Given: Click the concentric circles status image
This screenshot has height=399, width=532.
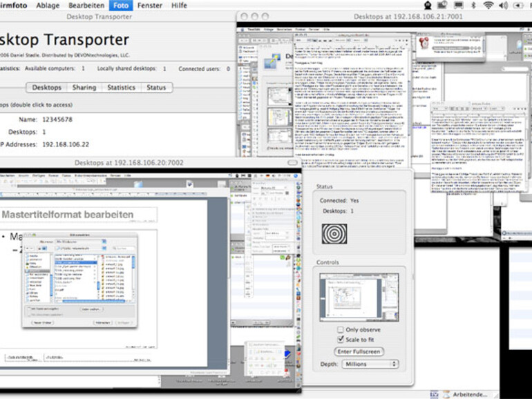Looking at the screenshot, I should (334, 234).
